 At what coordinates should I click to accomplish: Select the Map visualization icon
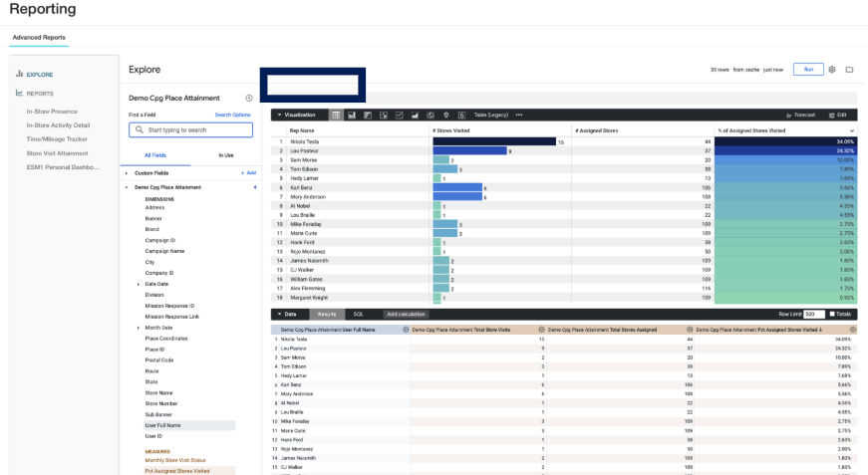pyautogui.click(x=445, y=116)
